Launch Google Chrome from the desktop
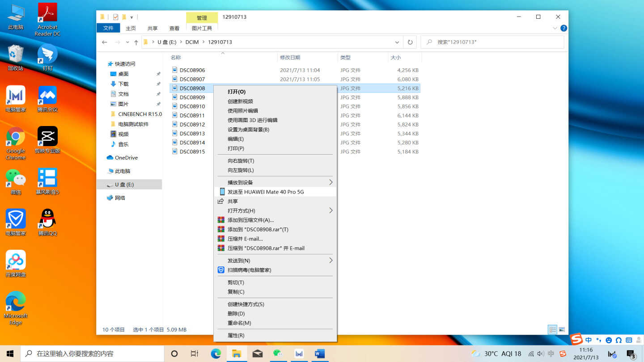The width and height of the screenshot is (644, 362). point(16,143)
